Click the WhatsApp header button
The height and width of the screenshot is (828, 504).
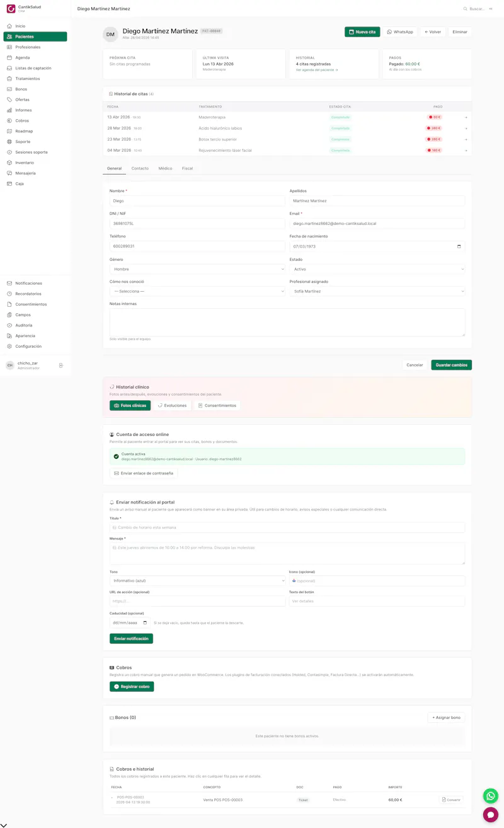pos(400,32)
